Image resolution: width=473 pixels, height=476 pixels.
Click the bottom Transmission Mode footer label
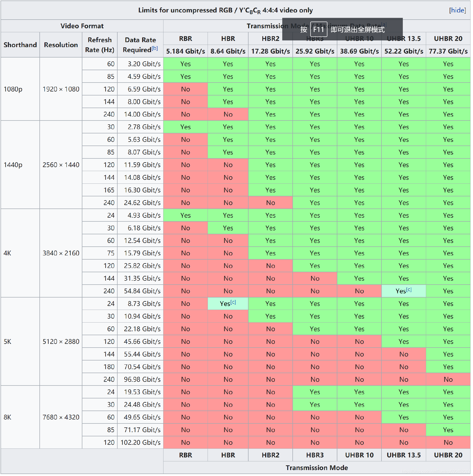pos(317,468)
